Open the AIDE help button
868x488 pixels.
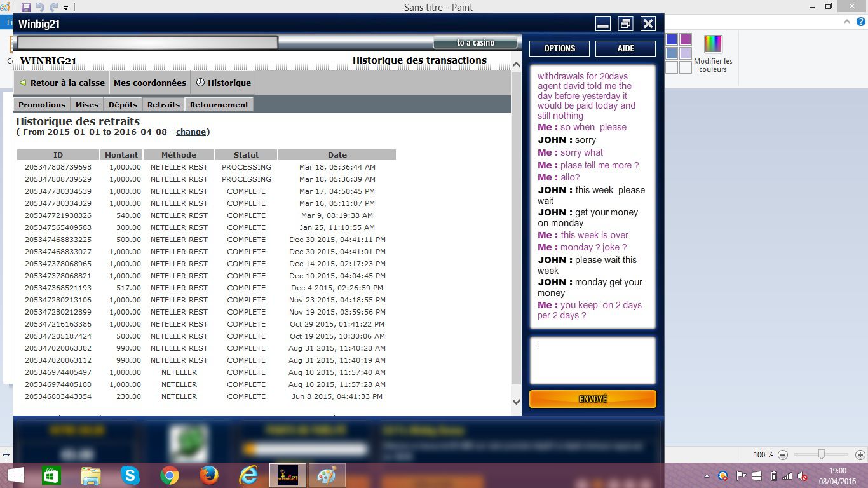[625, 48]
